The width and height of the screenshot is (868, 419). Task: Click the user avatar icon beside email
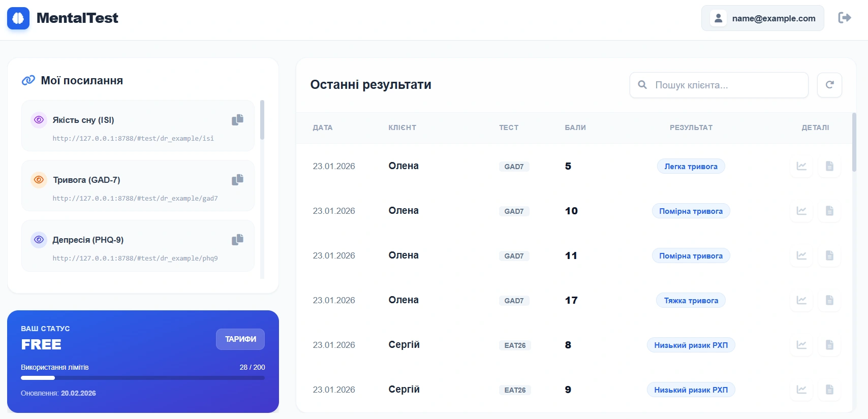point(718,18)
